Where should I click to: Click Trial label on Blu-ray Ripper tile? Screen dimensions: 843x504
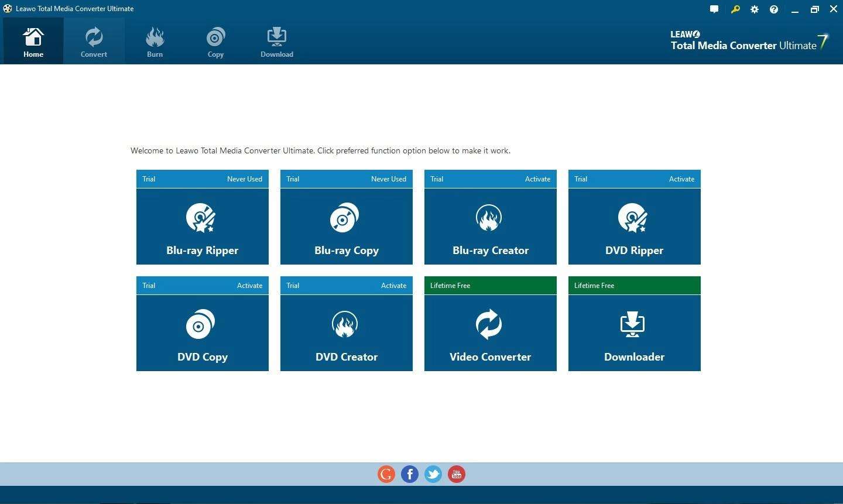149,179
